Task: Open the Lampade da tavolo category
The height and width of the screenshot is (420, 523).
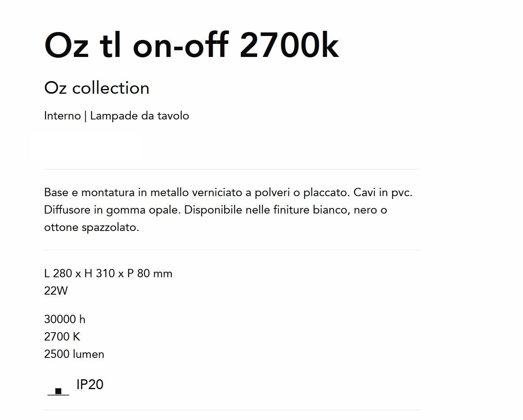Action: [x=140, y=116]
